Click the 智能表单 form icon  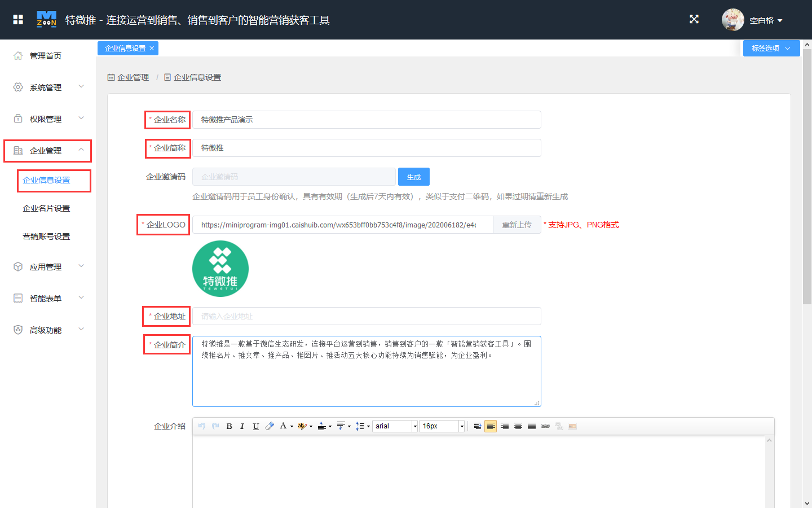(18, 299)
